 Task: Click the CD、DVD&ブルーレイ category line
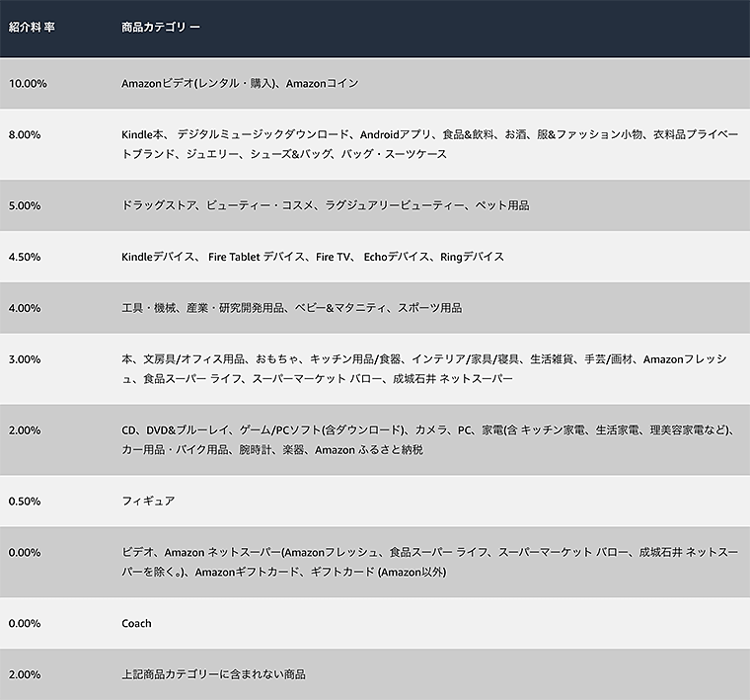(x=428, y=430)
